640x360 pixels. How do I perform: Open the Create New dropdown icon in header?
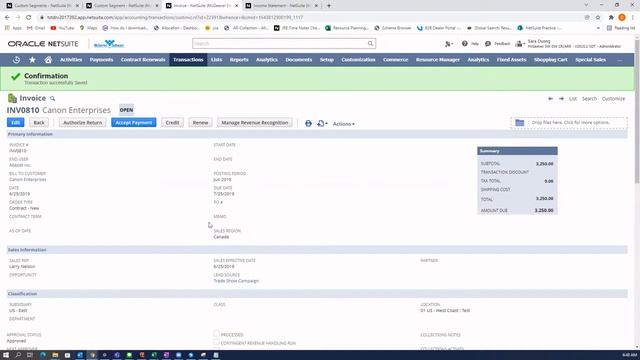(x=449, y=44)
